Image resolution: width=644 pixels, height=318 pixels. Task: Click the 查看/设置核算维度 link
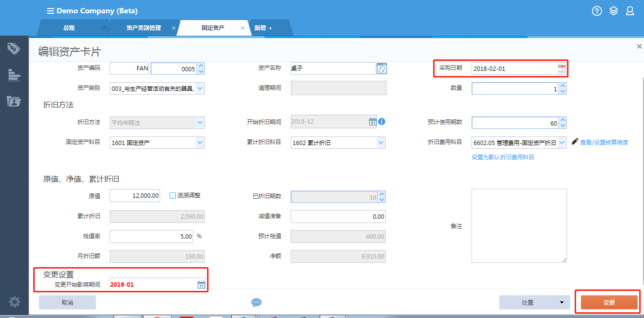coord(604,142)
